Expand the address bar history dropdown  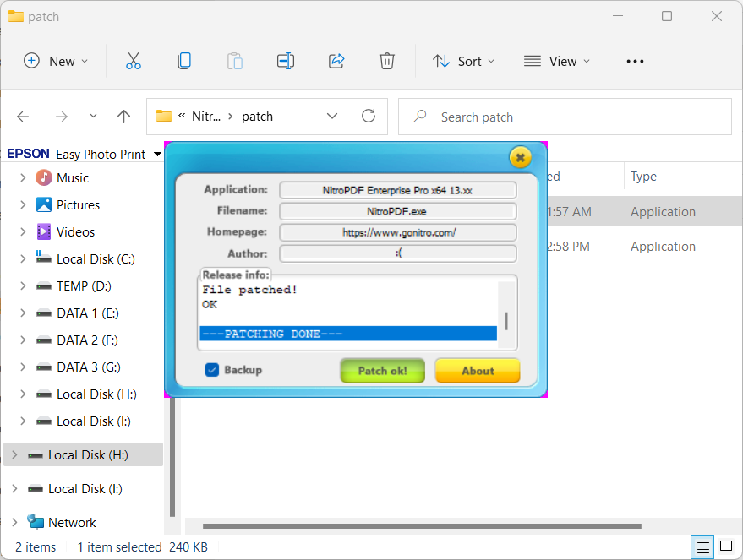[x=332, y=117]
